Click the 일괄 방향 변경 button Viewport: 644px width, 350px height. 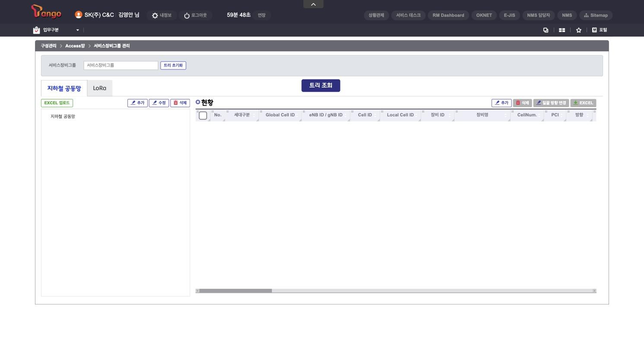551,103
